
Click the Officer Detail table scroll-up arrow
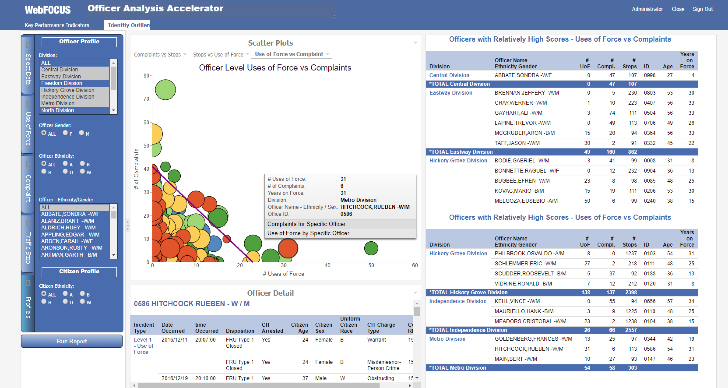click(x=417, y=304)
